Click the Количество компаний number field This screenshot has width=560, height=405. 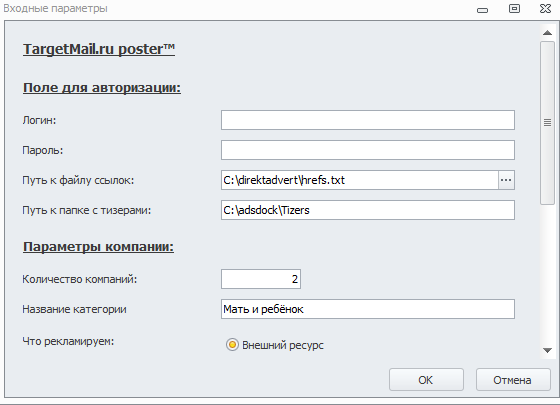(x=261, y=279)
